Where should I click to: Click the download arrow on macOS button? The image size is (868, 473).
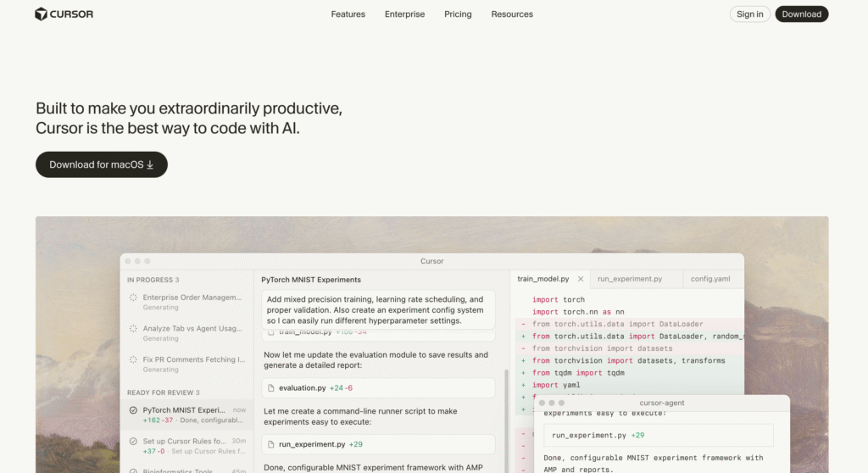coord(150,165)
